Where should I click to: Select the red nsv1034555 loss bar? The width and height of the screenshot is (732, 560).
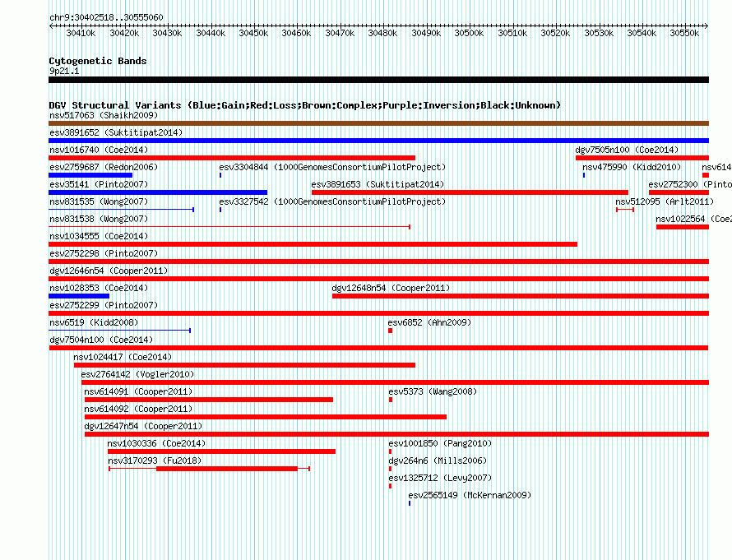coord(313,244)
